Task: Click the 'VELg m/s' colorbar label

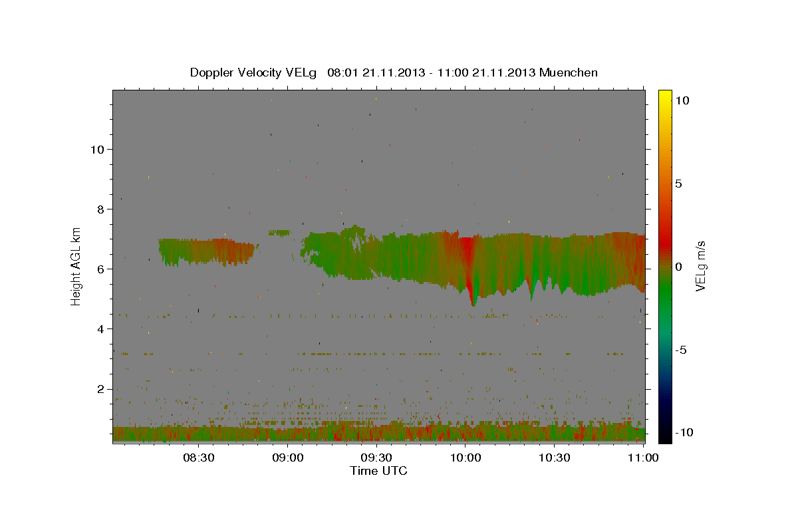Action: pyautogui.click(x=700, y=266)
